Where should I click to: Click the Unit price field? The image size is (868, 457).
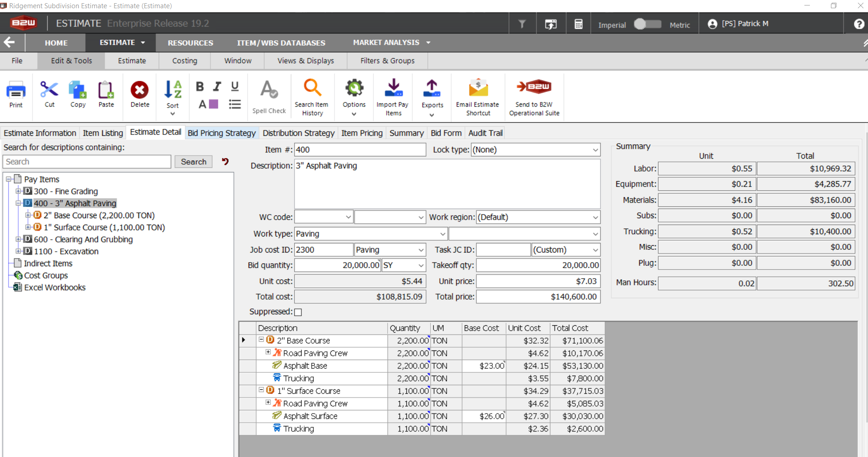(538, 281)
